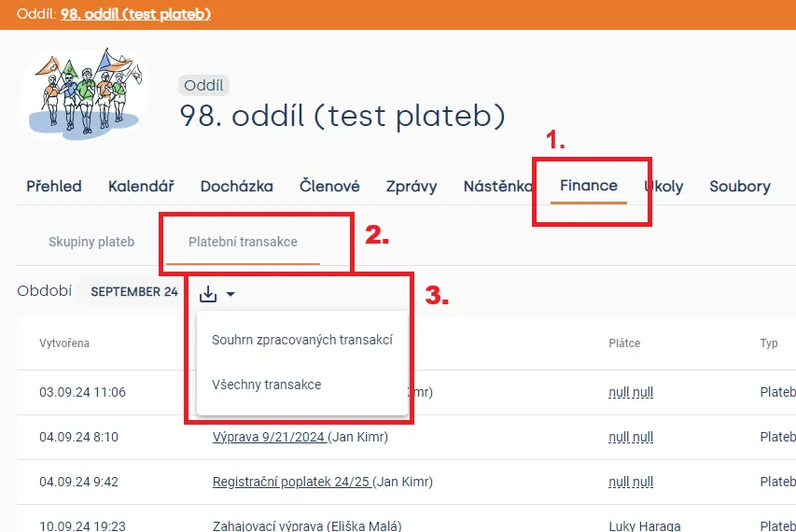Screen dimensions: 796x532
Task: Open the SEPTEMBER 24 period selector
Action: coord(134,292)
